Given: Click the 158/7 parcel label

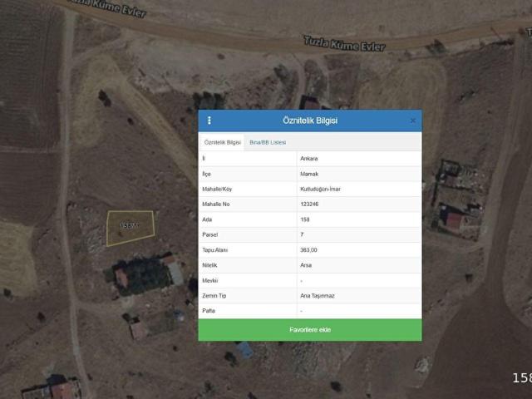Looking at the screenshot, I should 129,225.
